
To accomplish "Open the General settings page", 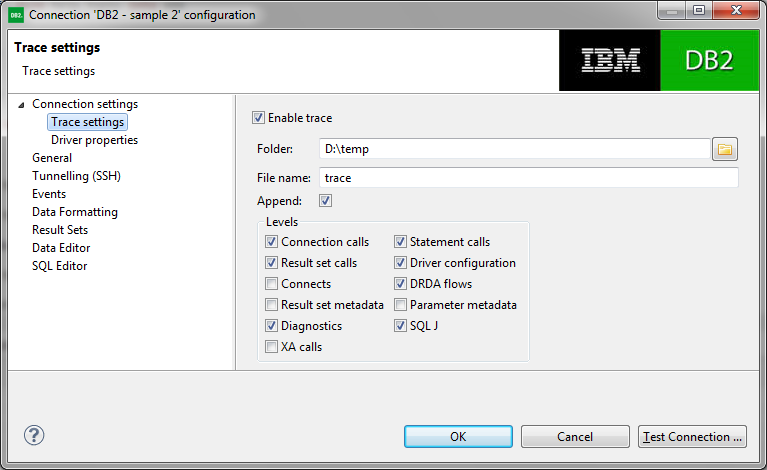I will (52, 158).
